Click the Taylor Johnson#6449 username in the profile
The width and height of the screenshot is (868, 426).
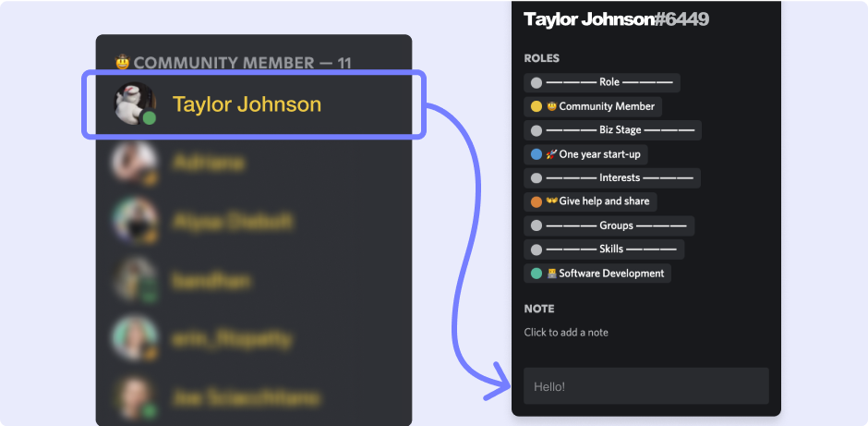[x=616, y=19]
